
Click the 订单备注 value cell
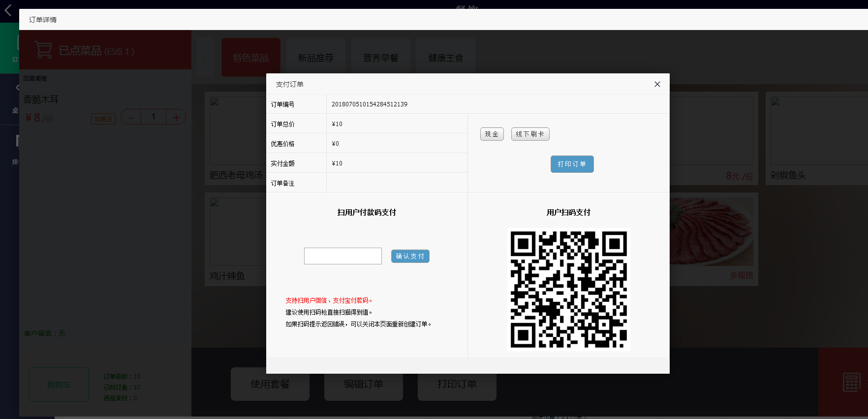tap(397, 183)
